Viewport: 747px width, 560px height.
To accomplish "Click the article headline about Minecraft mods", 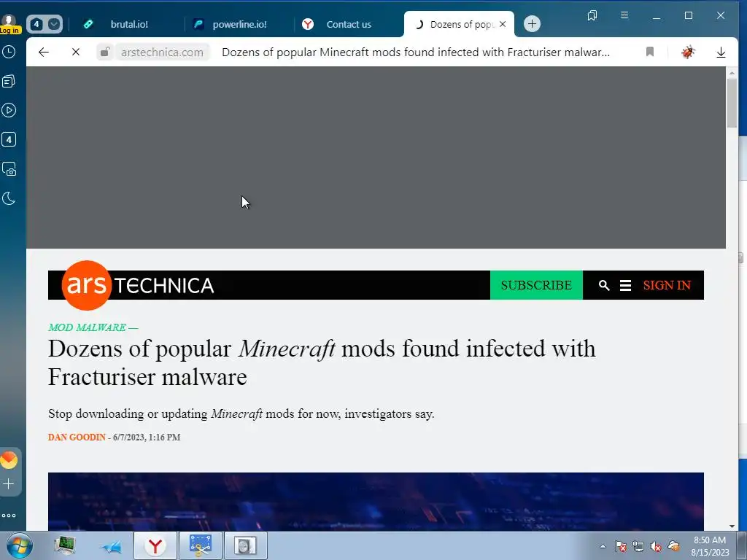I will (322, 363).
